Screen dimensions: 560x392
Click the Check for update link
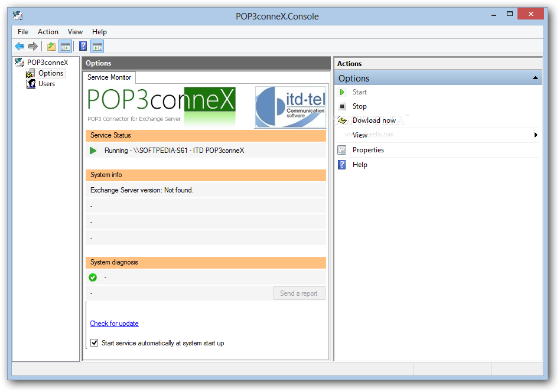[114, 324]
